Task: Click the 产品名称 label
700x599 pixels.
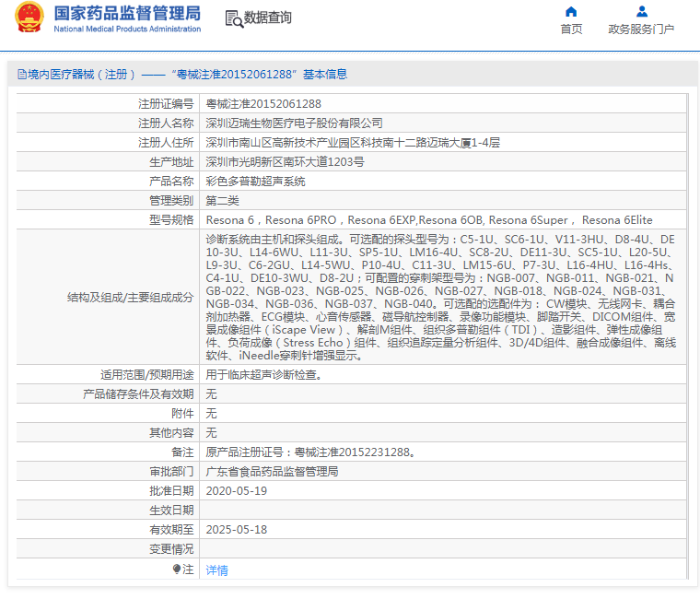Action: point(171,181)
